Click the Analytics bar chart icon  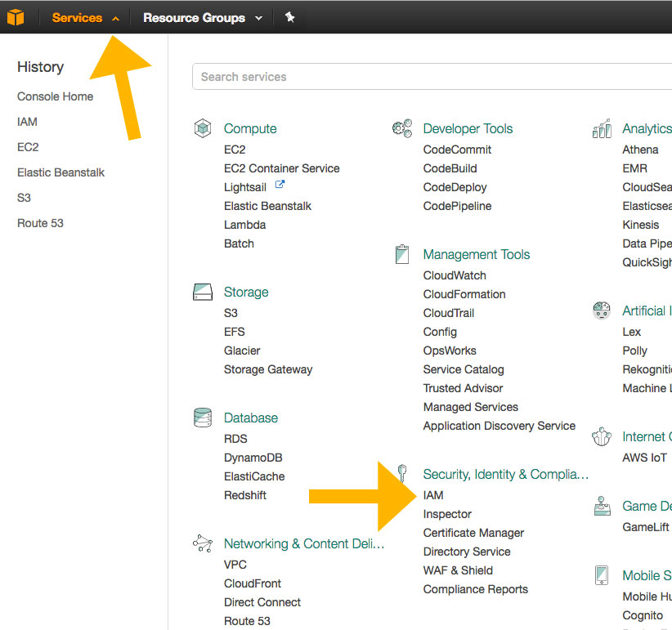[602, 128]
